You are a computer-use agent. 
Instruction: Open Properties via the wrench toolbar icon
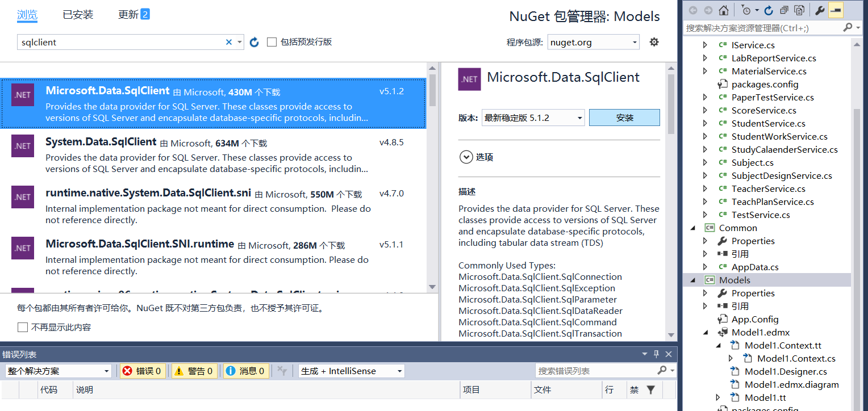click(x=820, y=10)
